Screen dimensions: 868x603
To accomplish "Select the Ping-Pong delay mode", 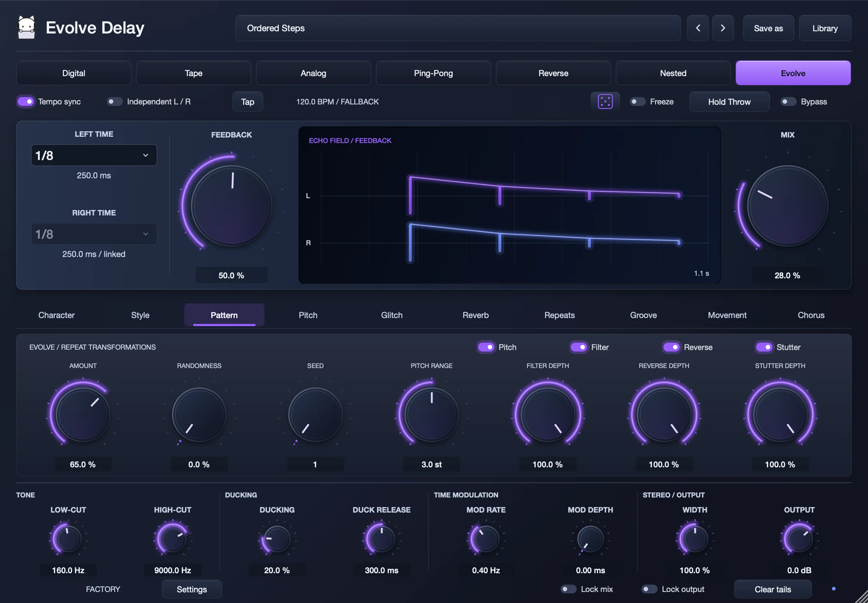I will pos(433,73).
